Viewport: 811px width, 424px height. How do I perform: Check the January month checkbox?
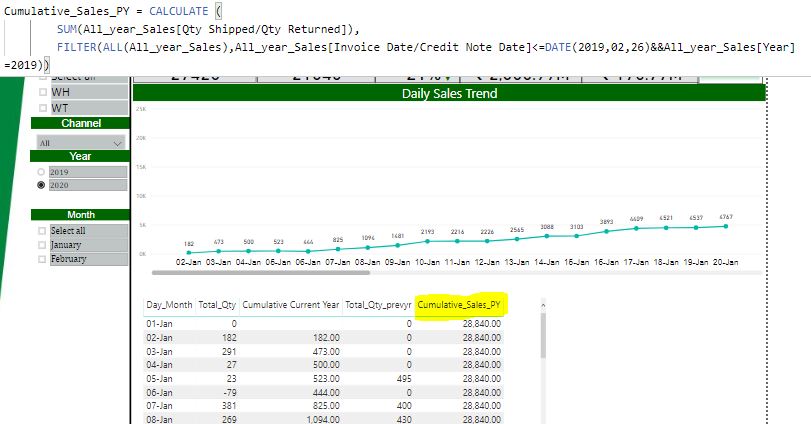42,245
